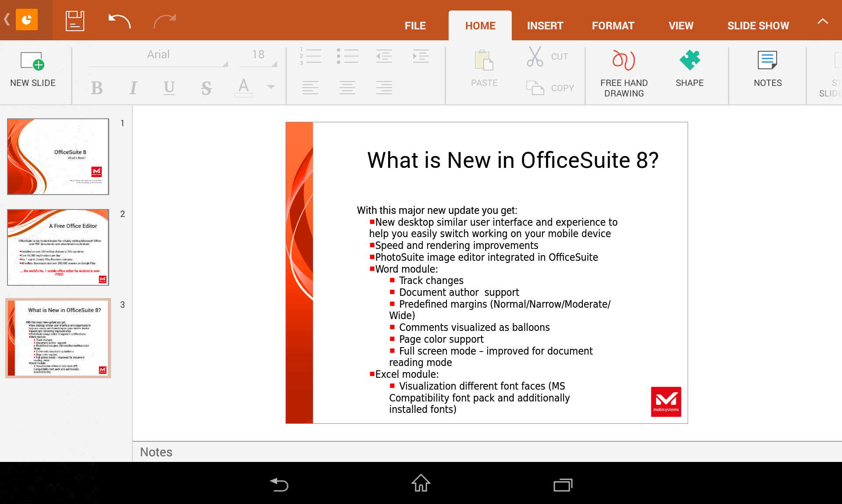Expand the font color dropdown arrow
The height and width of the screenshot is (504, 842).
[x=271, y=87]
